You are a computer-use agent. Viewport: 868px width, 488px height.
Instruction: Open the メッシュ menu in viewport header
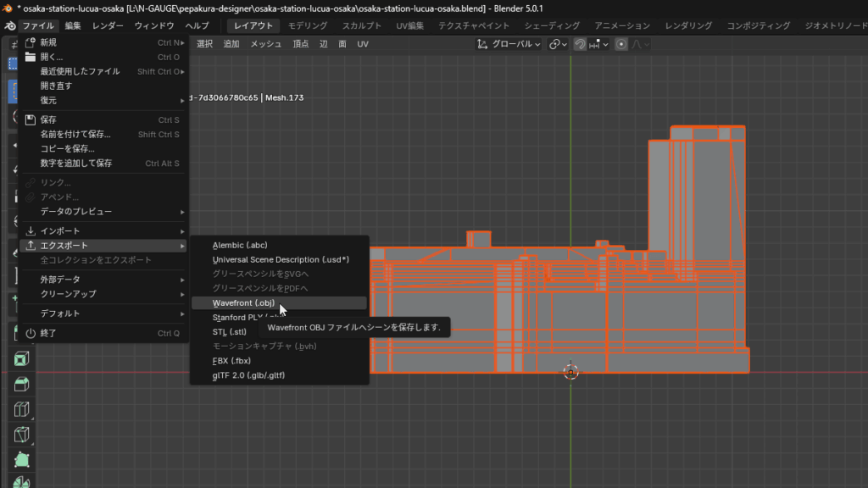click(x=265, y=44)
